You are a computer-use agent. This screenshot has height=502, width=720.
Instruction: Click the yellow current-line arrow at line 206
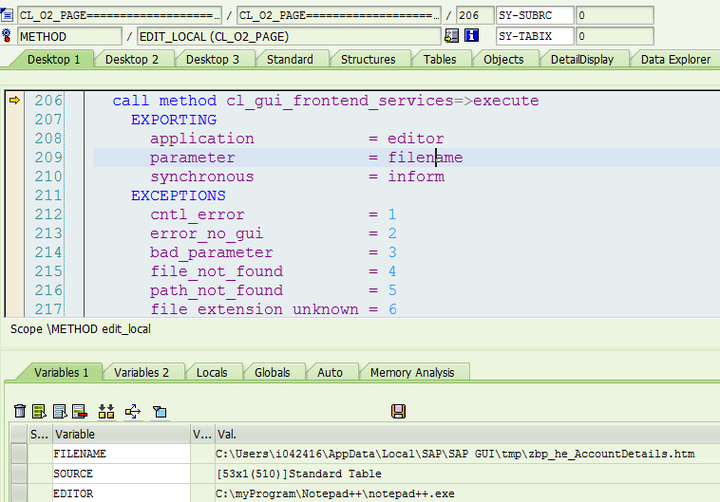[14, 100]
